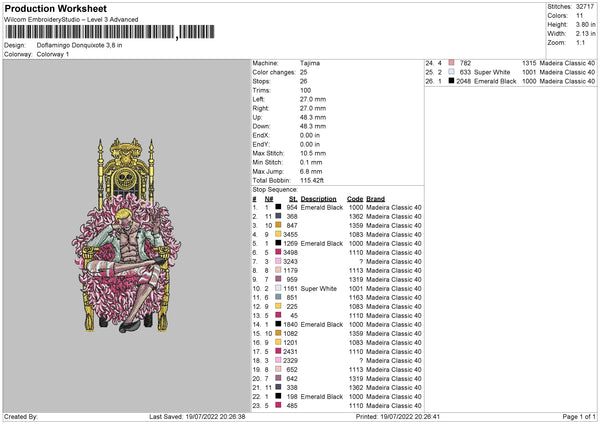Select the mauve swatch with 959 stitches
Screen dimensions: 600x424
(278, 279)
